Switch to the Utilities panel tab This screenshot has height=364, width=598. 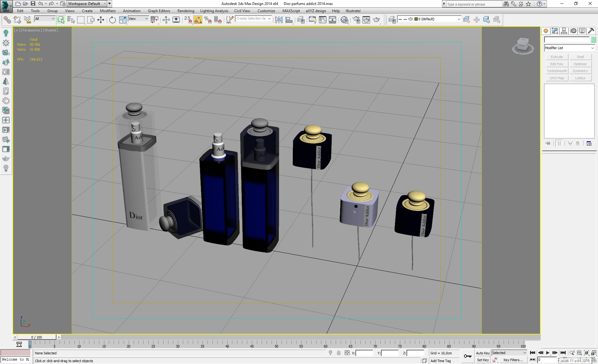click(x=591, y=31)
